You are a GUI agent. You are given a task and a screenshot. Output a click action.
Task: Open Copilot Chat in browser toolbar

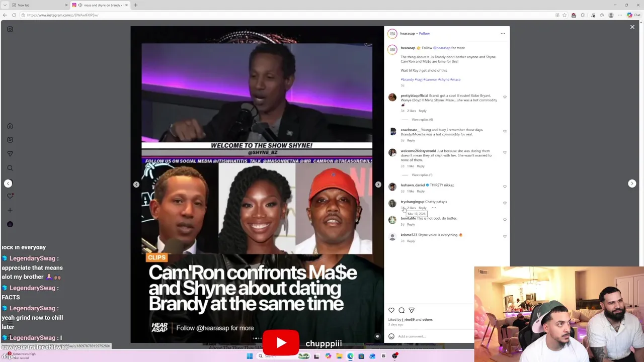tap(633, 15)
